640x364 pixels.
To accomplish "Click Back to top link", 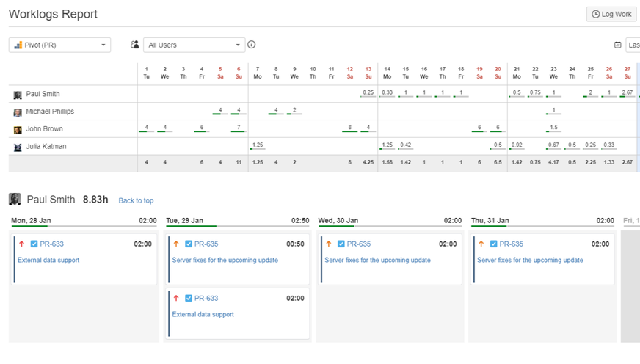I will pyautogui.click(x=136, y=200).
